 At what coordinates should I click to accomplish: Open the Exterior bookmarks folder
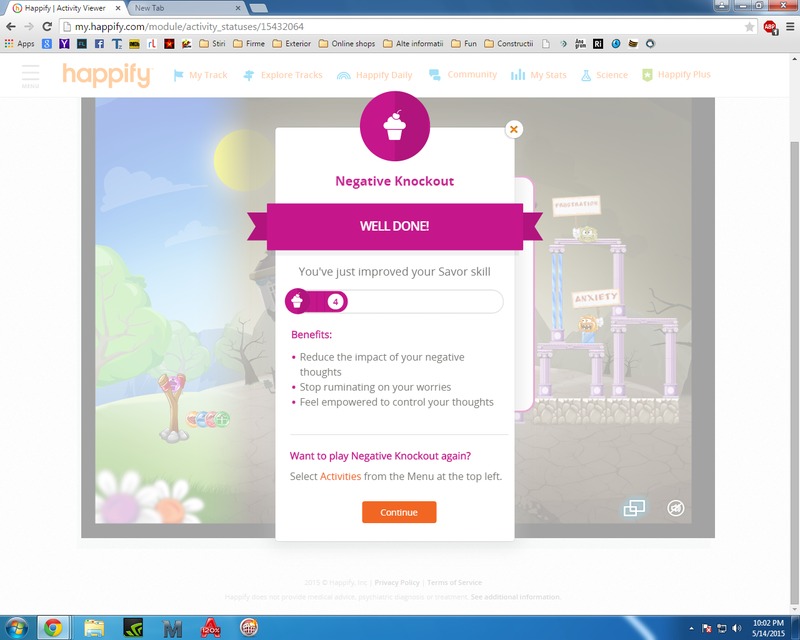coord(292,44)
